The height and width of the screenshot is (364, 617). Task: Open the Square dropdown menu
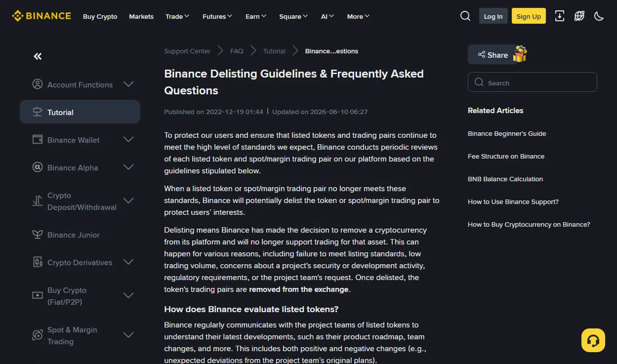(x=294, y=16)
